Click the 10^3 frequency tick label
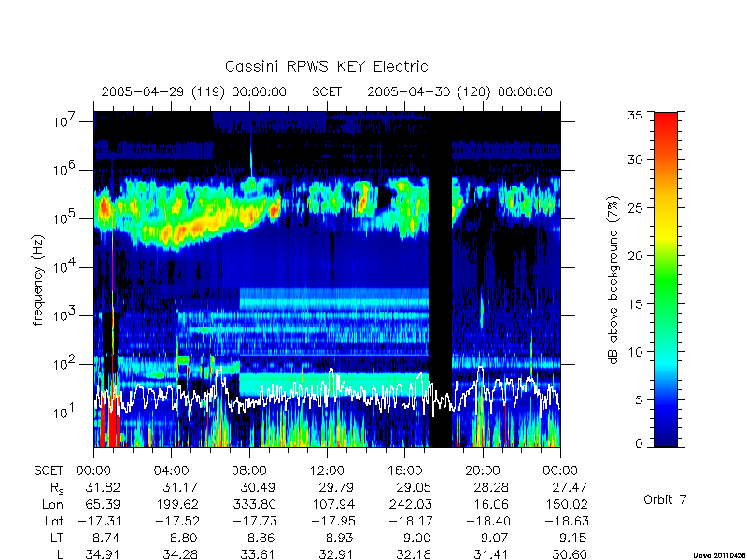This screenshot has width=747, height=560. [x=65, y=315]
